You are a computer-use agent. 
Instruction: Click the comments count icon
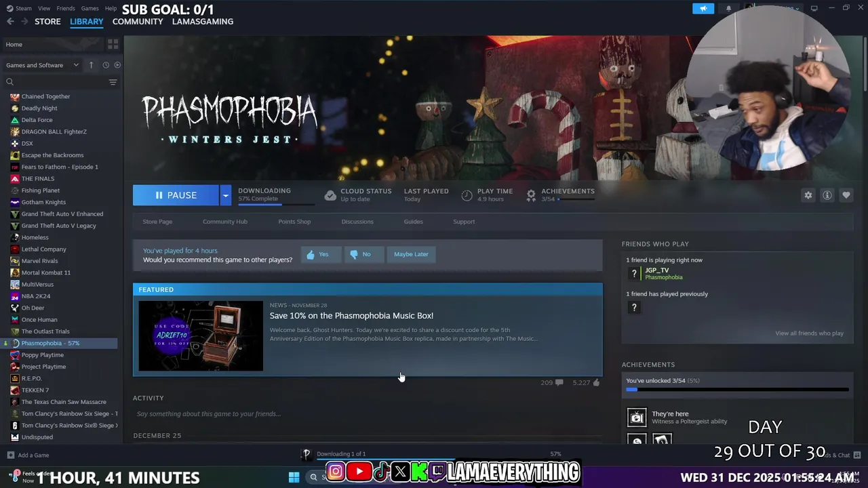(x=559, y=383)
